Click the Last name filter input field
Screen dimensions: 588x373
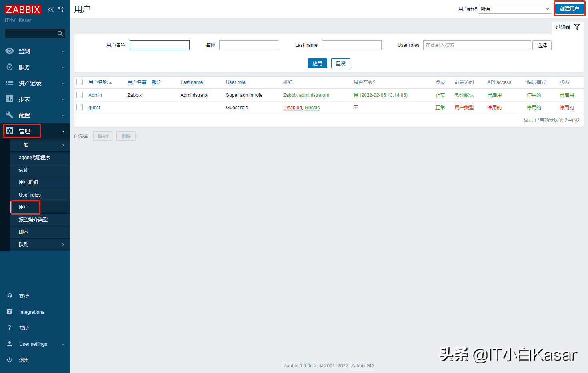tap(351, 45)
